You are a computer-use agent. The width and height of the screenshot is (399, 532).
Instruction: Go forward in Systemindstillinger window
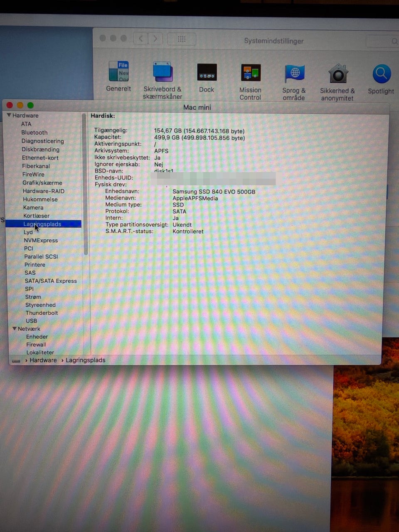[155, 39]
